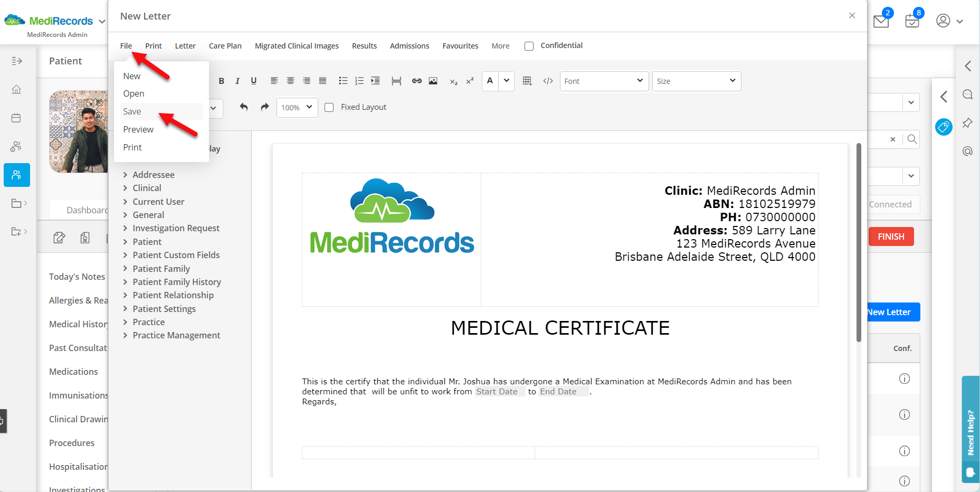Choose New from File menu
Viewport: 980px width, 492px height.
coord(132,76)
